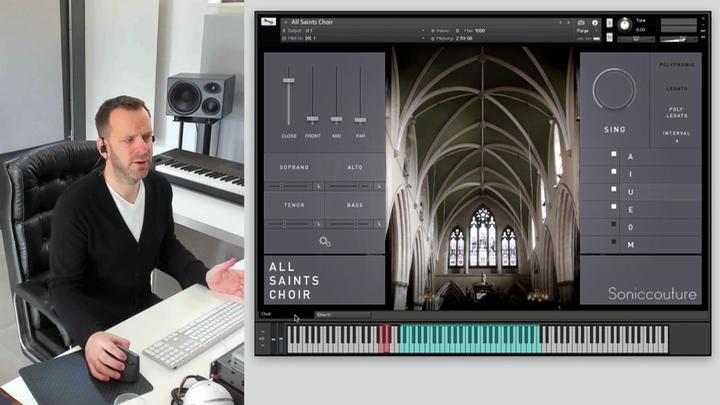The width and height of the screenshot is (720, 405).
Task: Open the All Saints Choir instrument name dropdown
Action: click(285, 22)
